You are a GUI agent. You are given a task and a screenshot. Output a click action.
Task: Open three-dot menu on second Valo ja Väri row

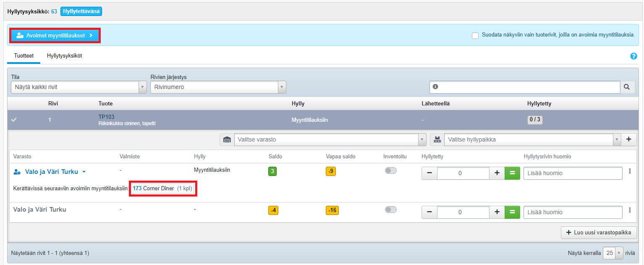629,210
